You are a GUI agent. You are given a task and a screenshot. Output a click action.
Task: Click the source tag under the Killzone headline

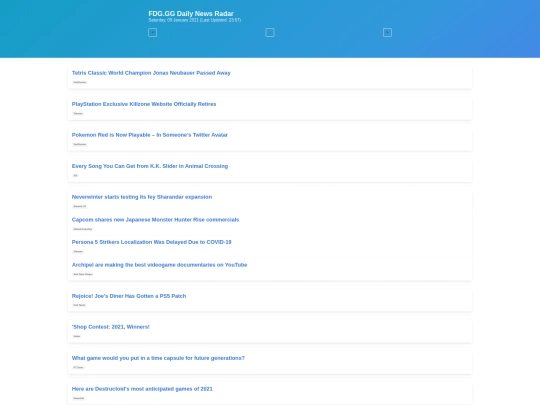point(78,113)
